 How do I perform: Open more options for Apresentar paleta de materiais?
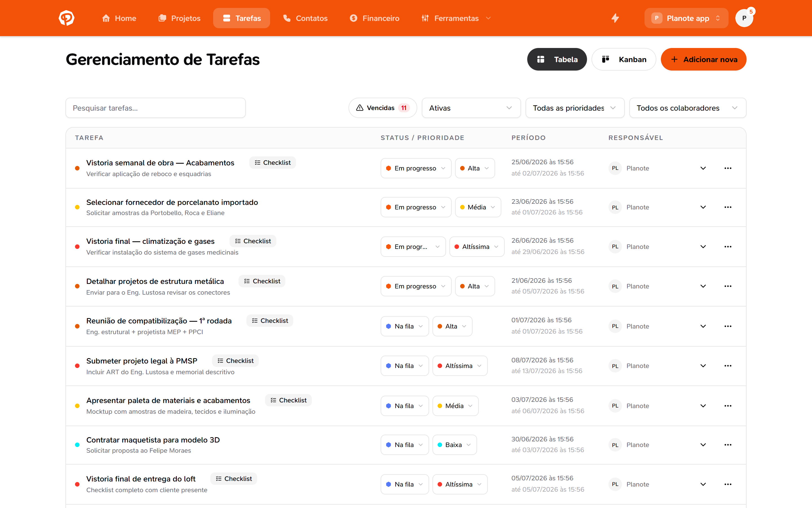pos(728,406)
